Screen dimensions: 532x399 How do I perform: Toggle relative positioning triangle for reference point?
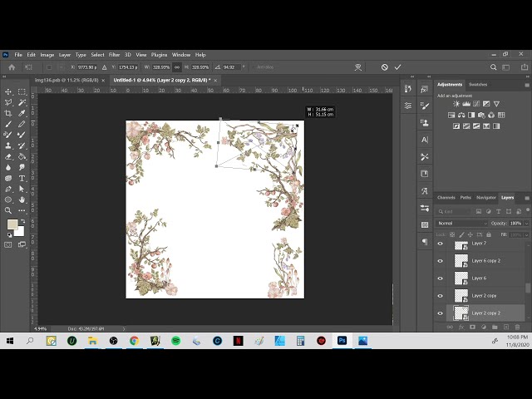(x=104, y=67)
